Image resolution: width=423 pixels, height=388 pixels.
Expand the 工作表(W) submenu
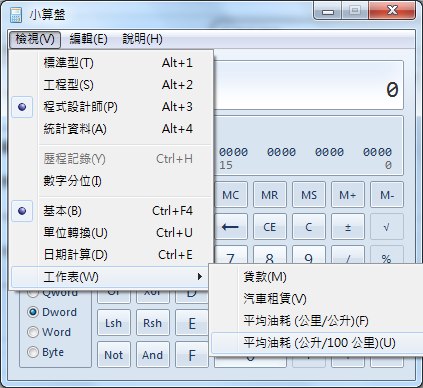tap(112, 277)
